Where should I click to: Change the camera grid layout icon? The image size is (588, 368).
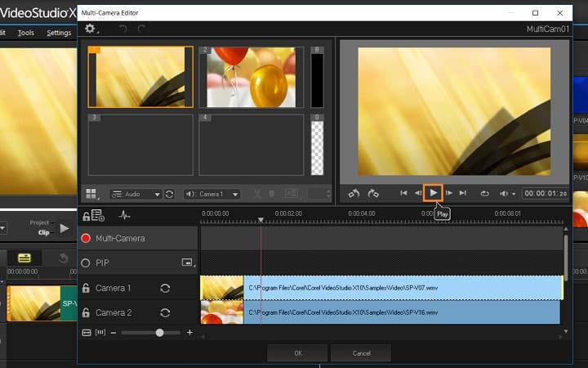91,194
